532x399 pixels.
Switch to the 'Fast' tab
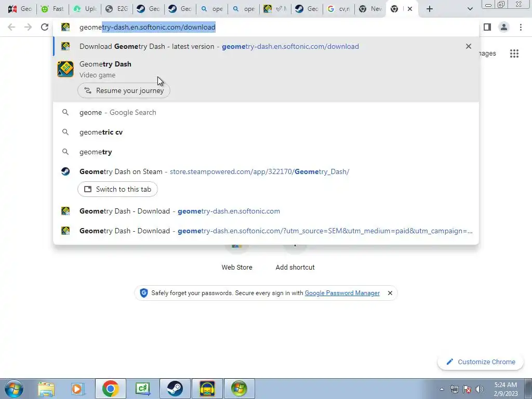coord(52,9)
